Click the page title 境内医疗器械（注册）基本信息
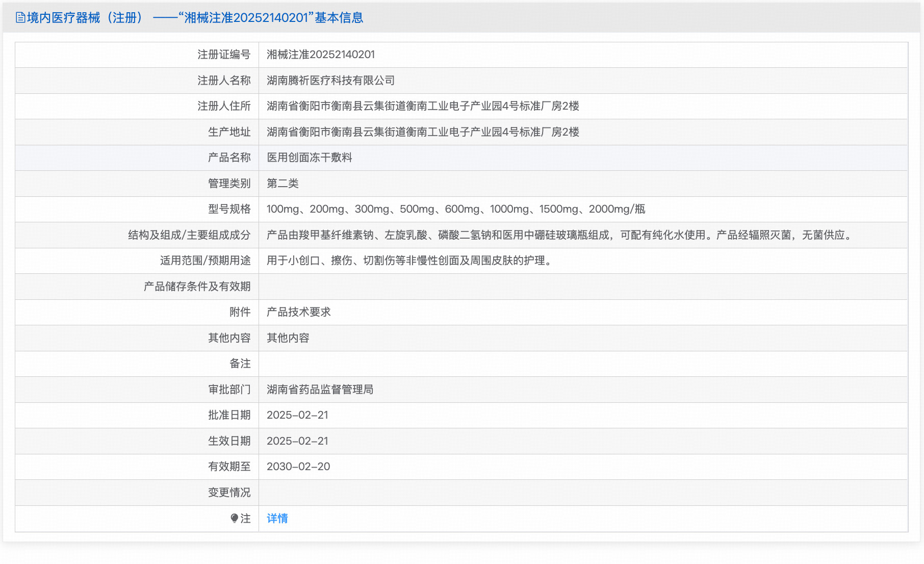Viewport: 924px width, 564px height. point(196,17)
